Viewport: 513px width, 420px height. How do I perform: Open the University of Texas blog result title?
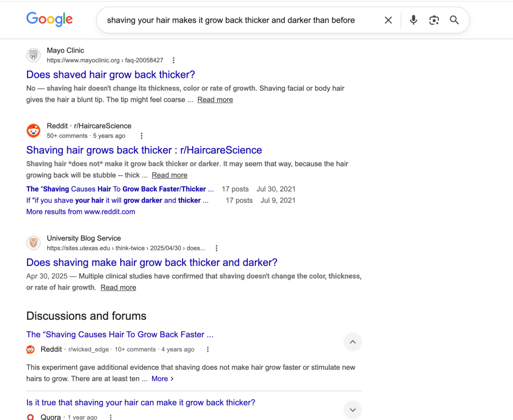[151, 262]
